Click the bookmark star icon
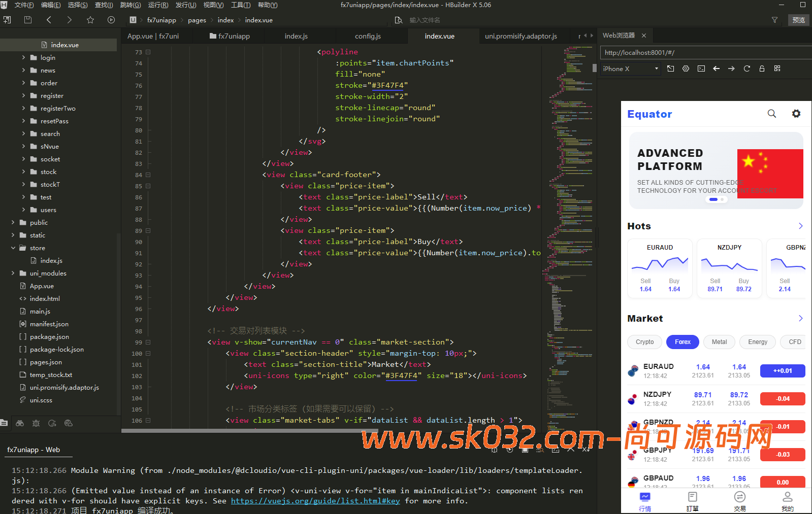 click(x=90, y=20)
